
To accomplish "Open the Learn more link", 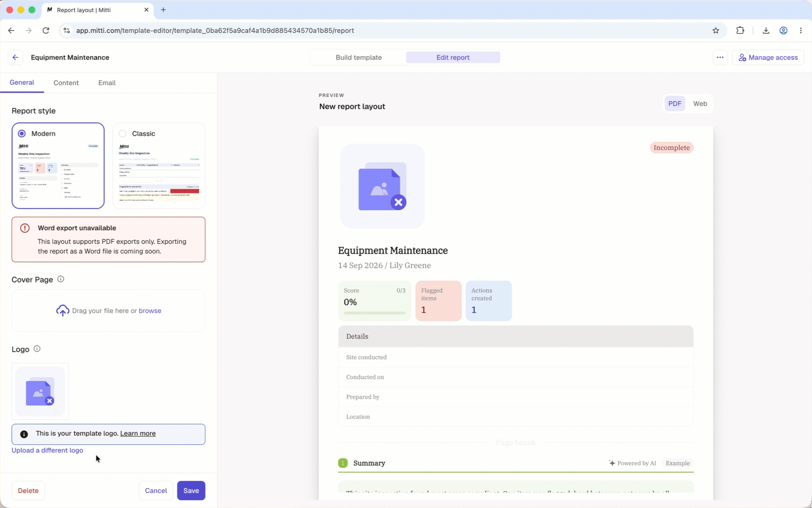I will pyautogui.click(x=138, y=433).
